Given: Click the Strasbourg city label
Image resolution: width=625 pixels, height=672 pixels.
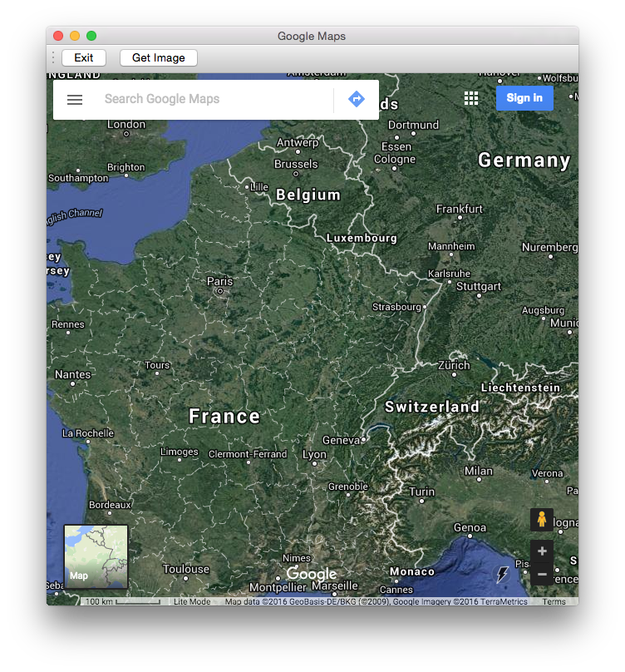Looking at the screenshot, I should (396, 307).
